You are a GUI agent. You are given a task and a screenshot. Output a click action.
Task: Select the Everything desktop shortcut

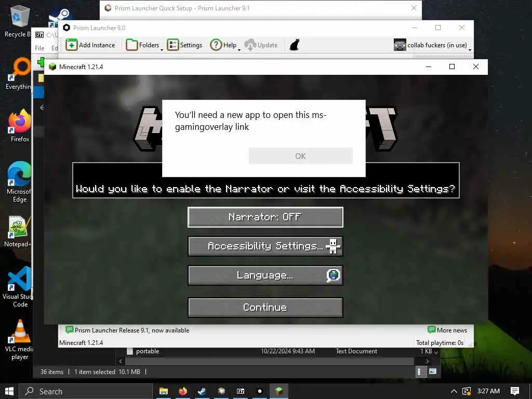(19, 74)
